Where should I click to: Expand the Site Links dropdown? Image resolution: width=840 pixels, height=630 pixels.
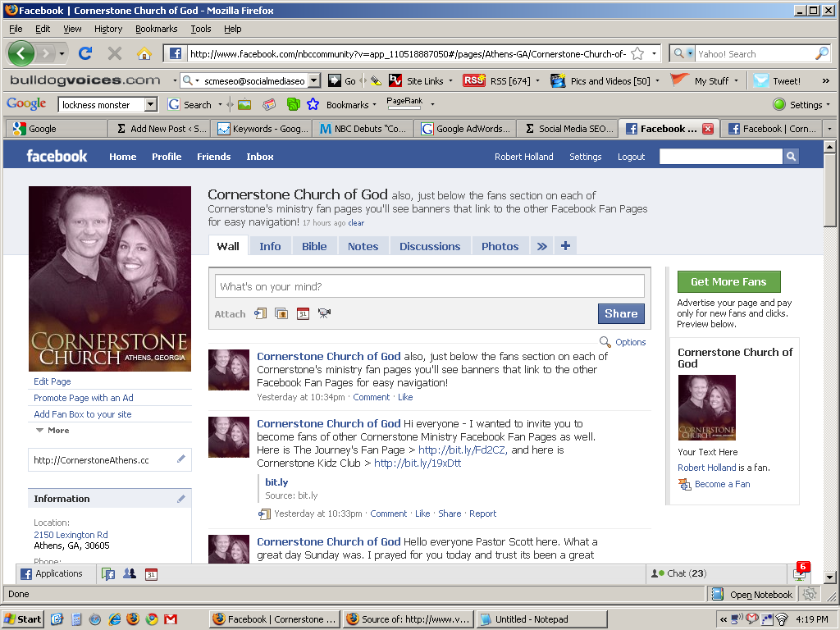pos(450,81)
